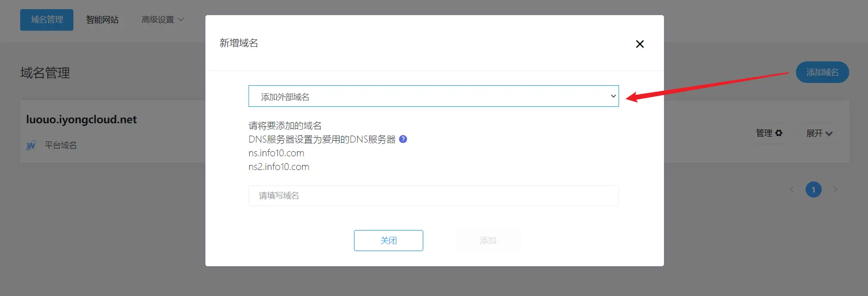The image size is (868, 296).
Task: Click the luouo.iyongcloud.net domain name
Action: click(82, 120)
